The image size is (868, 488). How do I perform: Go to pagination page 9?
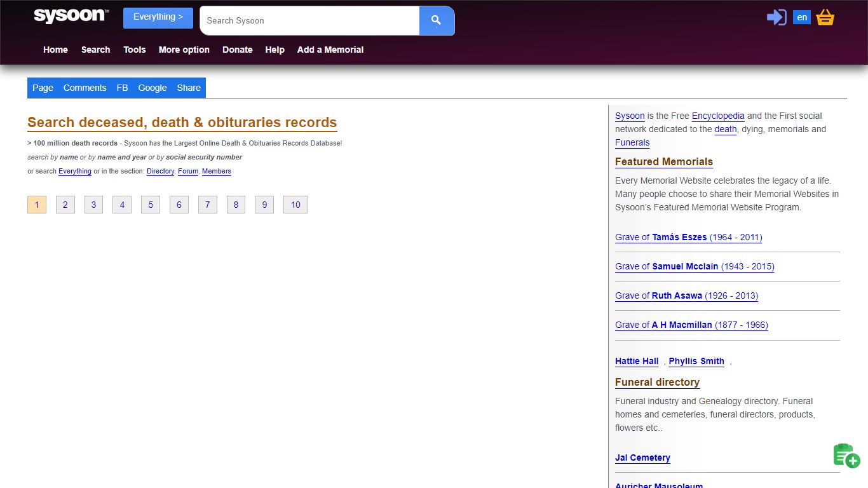(264, 205)
